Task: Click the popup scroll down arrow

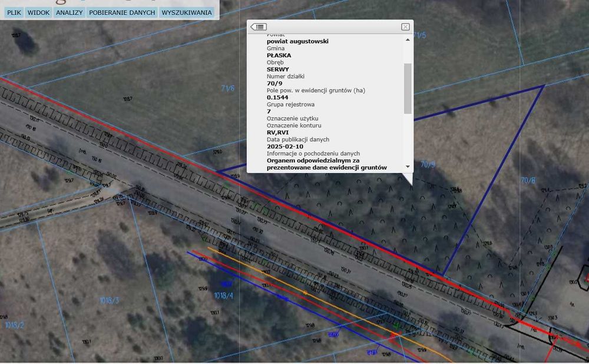Action: pyautogui.click(x=408, y=167)
